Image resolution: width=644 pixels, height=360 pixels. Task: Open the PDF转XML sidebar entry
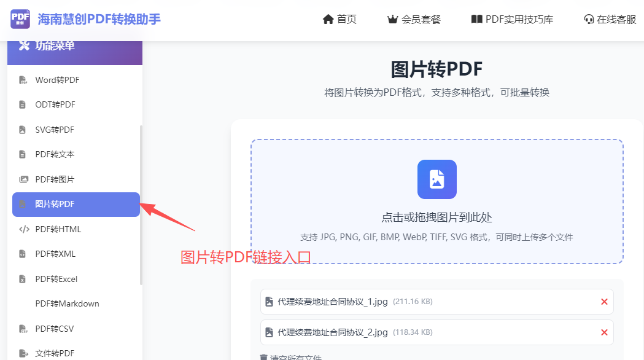point(76,254)
